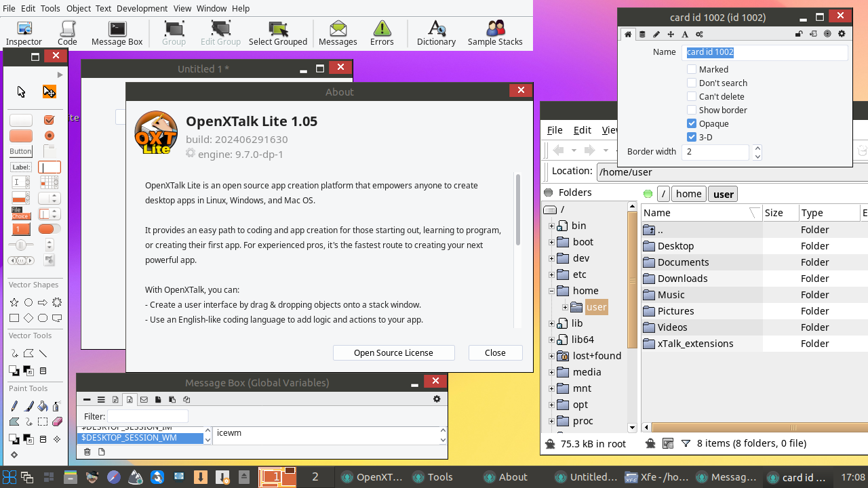The height and width of the screenshot is (488, 868).
Task: Expand the boot folder in Xfe tree
Action: pyautogui.click(x=551, y=242)
